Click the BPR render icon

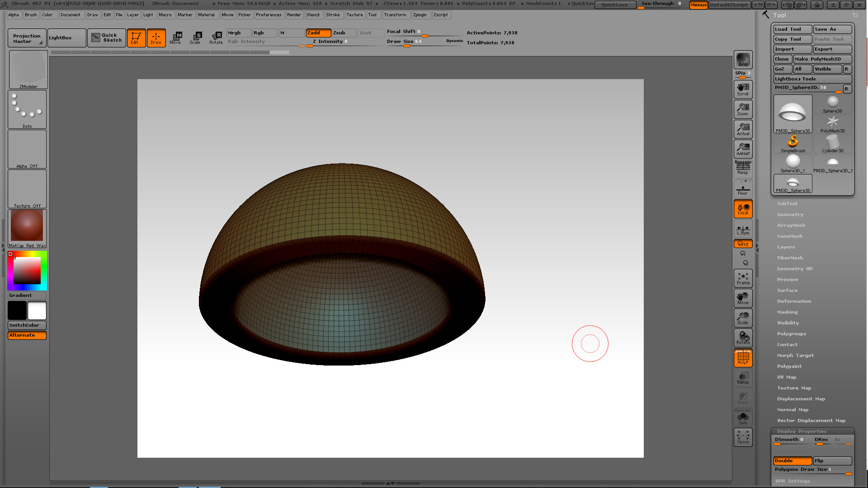pos(743,59)
